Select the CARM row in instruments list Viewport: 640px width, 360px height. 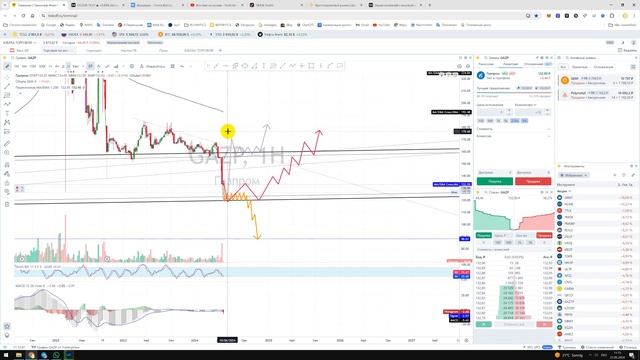click(x=596, y=289)
